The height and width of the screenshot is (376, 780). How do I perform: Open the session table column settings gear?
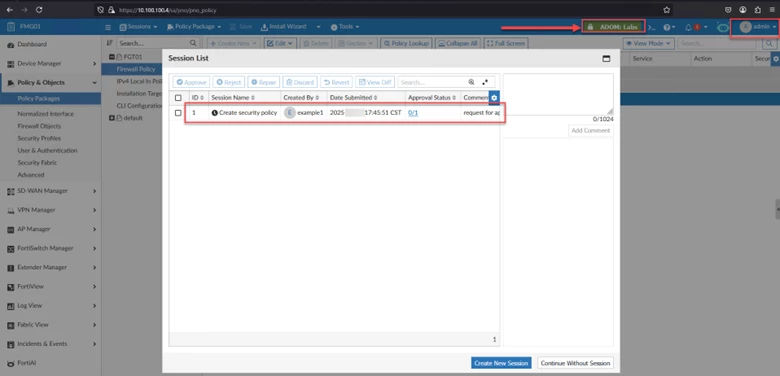click(494, 98)
